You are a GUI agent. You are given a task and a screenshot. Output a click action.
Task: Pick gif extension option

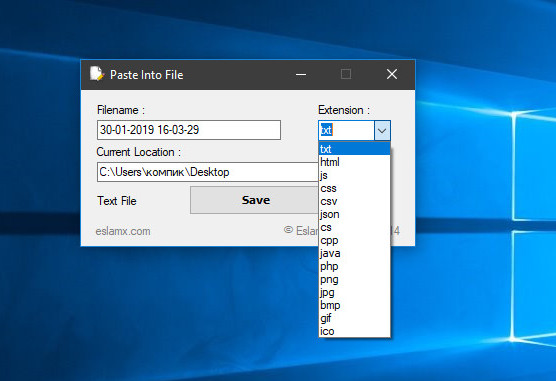coord(355,318)
